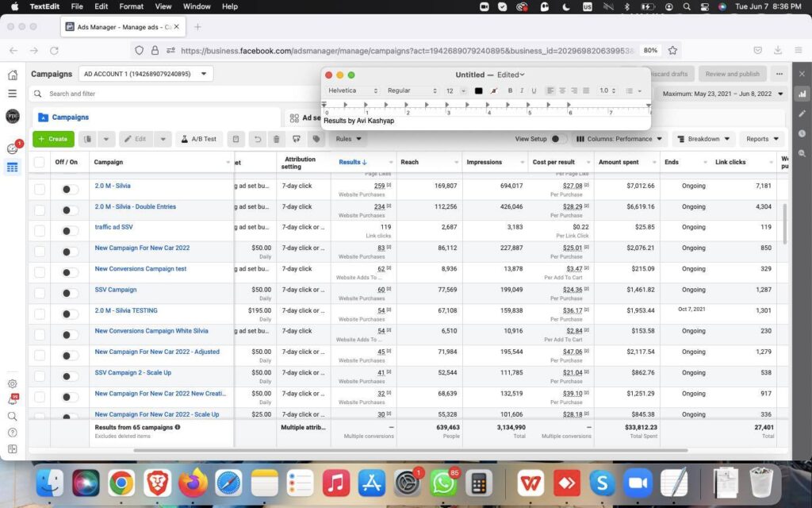The width and height of the screenshot is (812, 508).
Task: Open the AD ACCOUNT 1 selector dropdown
Action: click(146, 74)
